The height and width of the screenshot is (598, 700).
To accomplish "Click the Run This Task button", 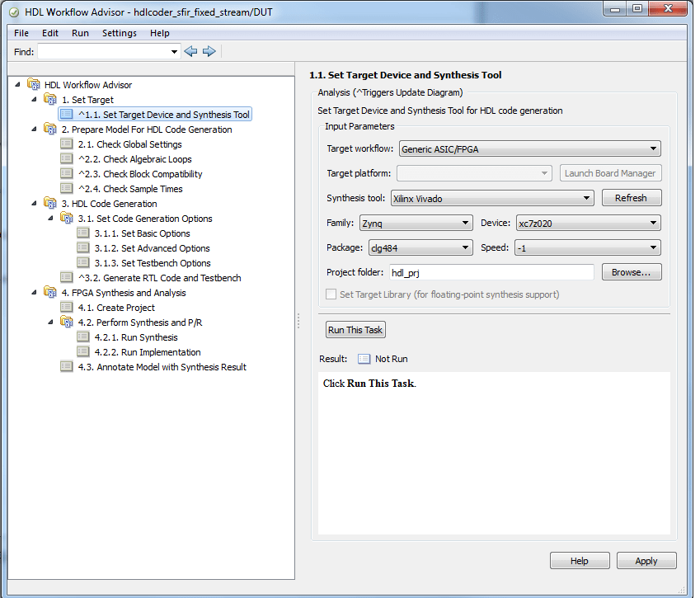I will pyautogui.click(x=355, y=330).
